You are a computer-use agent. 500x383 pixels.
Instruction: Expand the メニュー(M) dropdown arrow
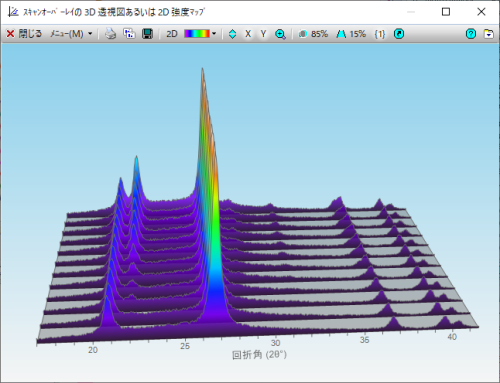coord(90,34)
